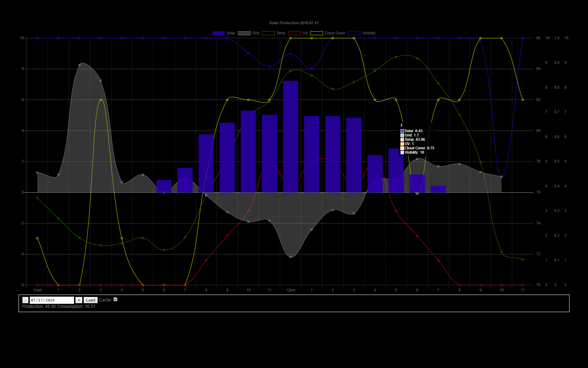Click the lowest grid point at noon

pos(290,257)
